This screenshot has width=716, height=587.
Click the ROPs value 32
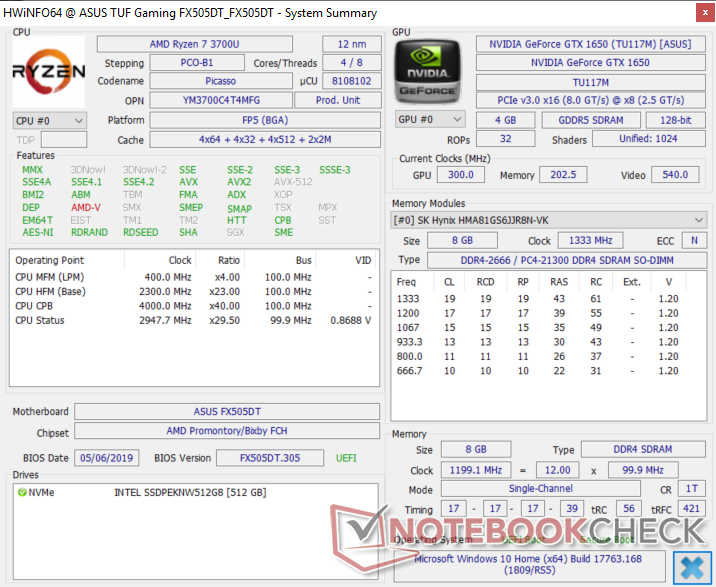(505, 138)
